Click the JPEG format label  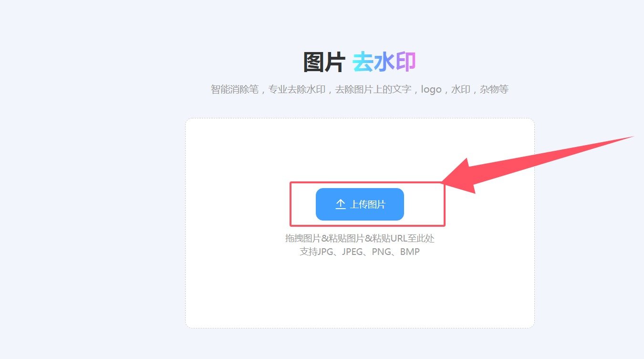point(353,251)
